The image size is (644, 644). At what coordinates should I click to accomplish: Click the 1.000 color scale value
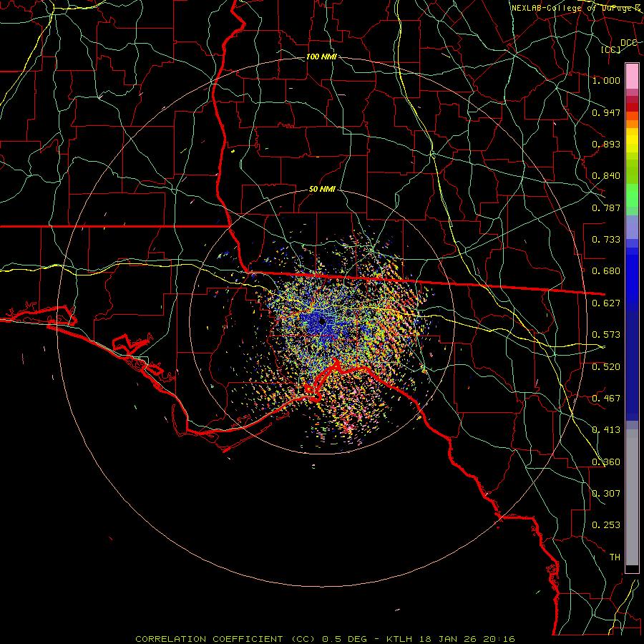(x=606, y=80)
